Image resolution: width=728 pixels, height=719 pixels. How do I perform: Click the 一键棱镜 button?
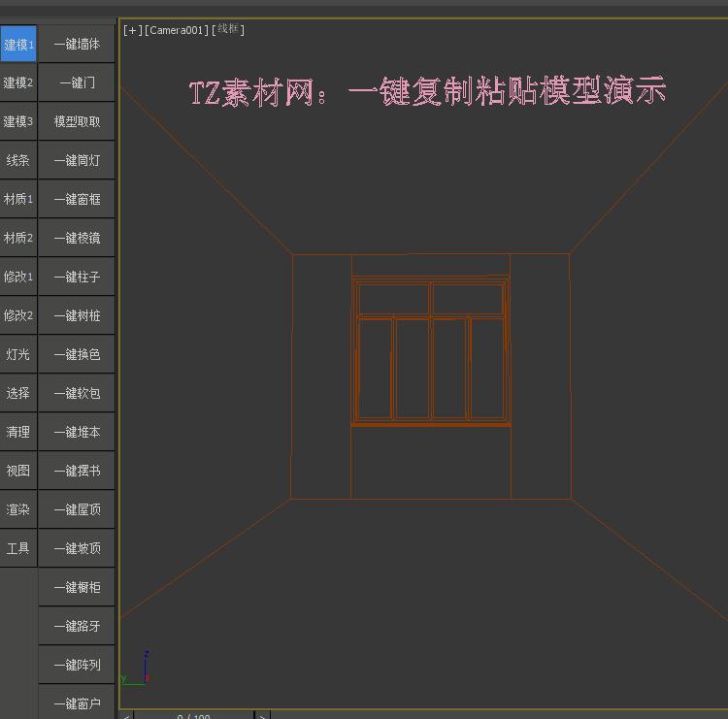[77, 238]
